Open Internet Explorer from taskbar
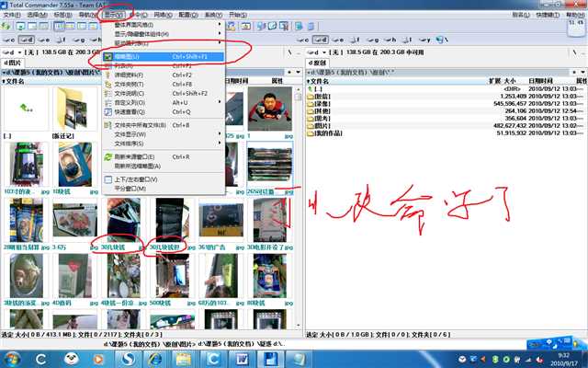 click(x=154, y=359)
